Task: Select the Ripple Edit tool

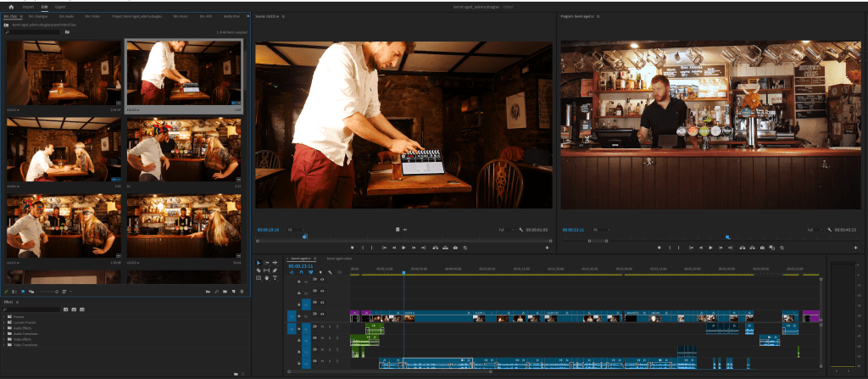Action: 275,263
